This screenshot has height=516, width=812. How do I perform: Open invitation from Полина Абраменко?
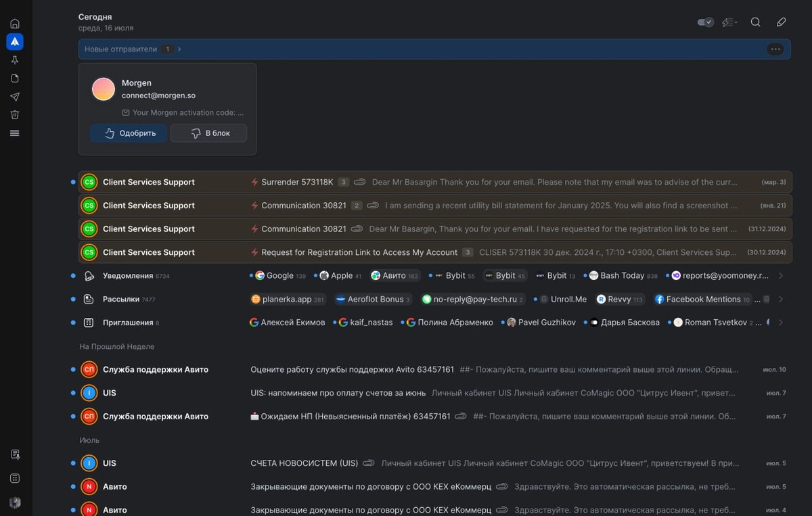tap(449, 323)
